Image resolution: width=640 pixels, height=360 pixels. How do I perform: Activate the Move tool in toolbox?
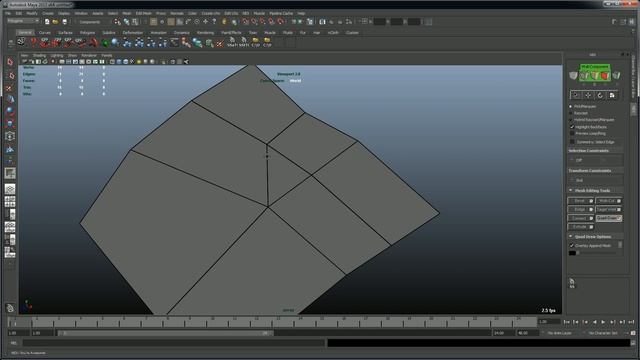[x=10, y=99]
